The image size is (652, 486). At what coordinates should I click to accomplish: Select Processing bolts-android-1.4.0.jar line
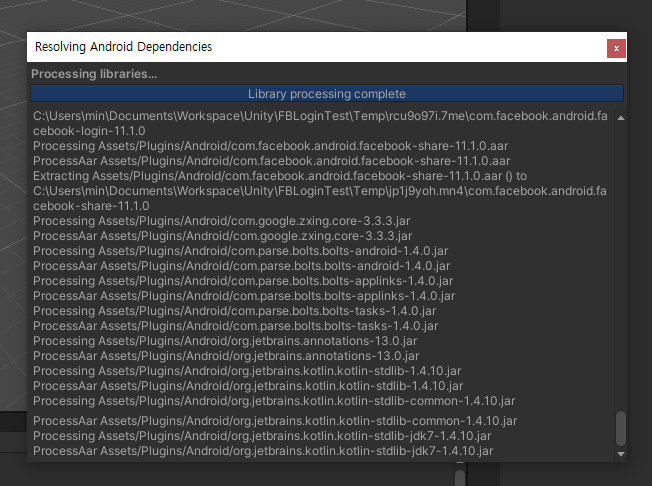[x=241, y=251]
